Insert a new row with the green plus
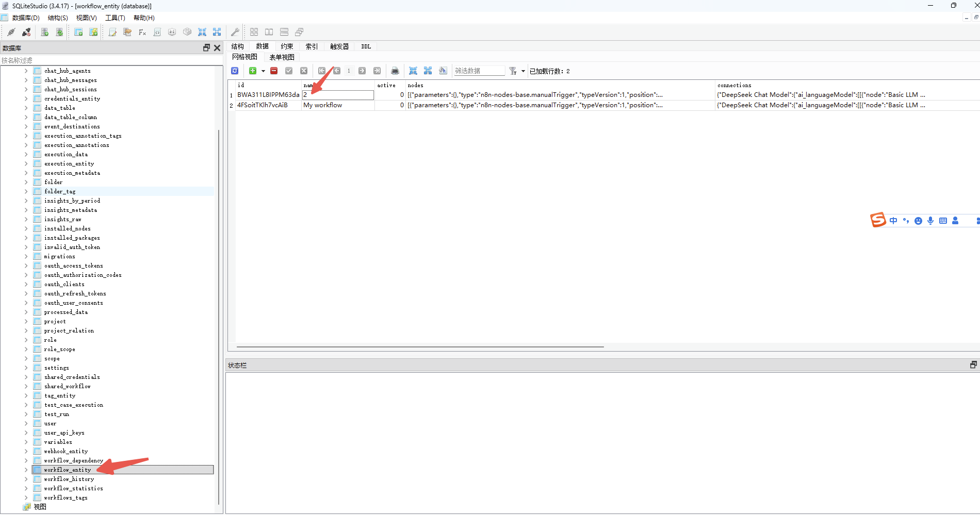This screenshot has height=515, width=980. [253, 71]
